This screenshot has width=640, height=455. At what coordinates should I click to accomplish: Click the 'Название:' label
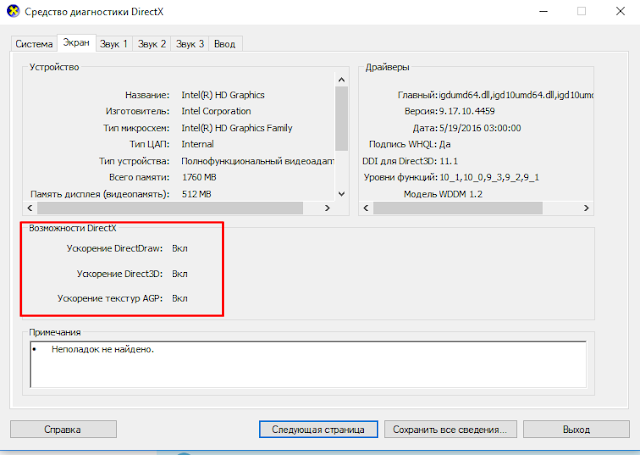click(x=147, y=95)
